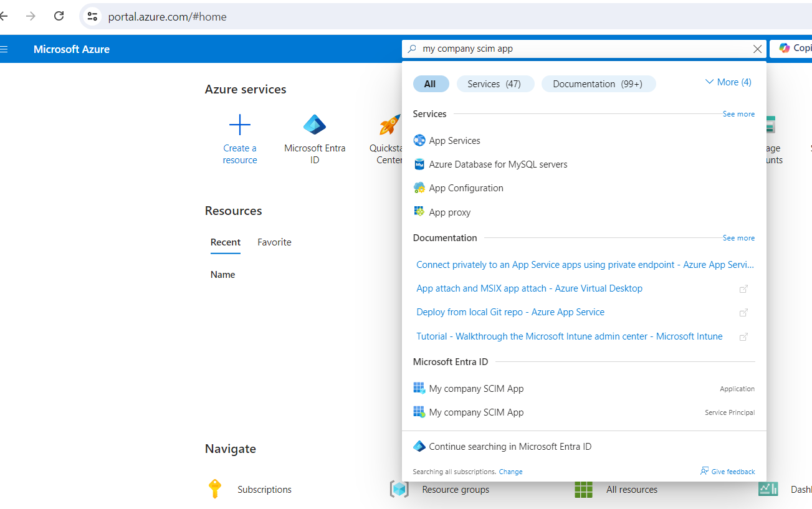Open the Quickstart Center rocket icon

click(390, 125)
